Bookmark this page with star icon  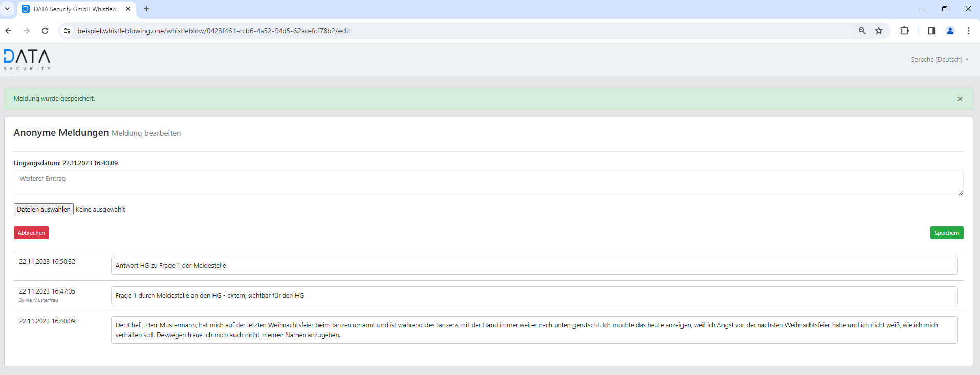tap(879, 31)
